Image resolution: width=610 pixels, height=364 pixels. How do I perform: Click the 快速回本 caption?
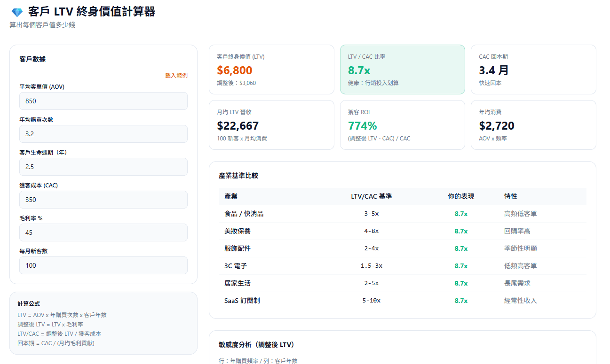pos(491,83)
